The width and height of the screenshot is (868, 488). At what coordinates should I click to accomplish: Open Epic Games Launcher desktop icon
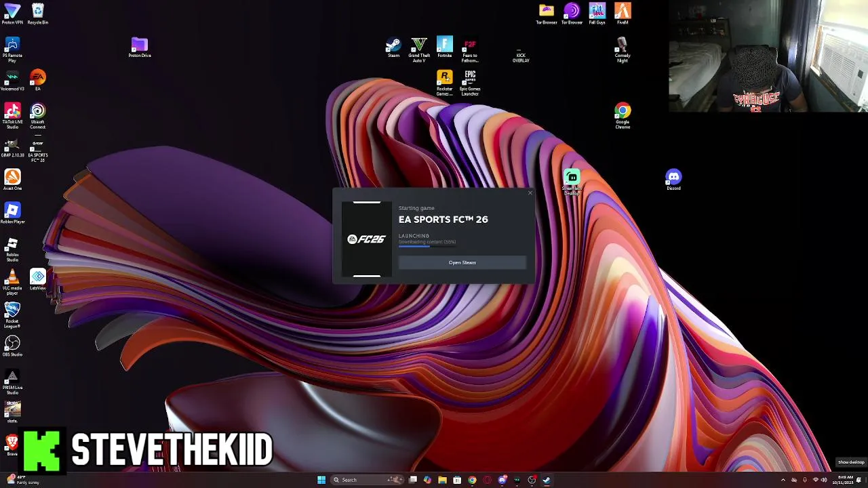pyautogui.click(x=470, y=83)
